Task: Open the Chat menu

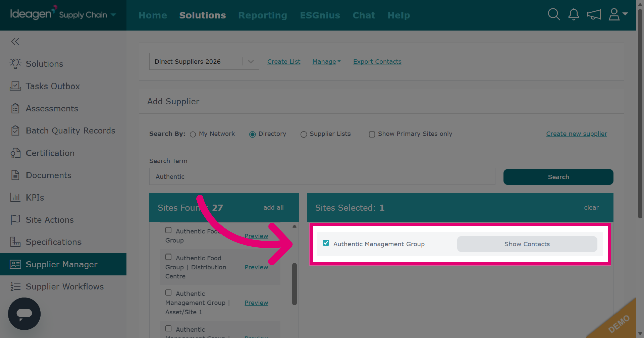Action: point(364,15)
